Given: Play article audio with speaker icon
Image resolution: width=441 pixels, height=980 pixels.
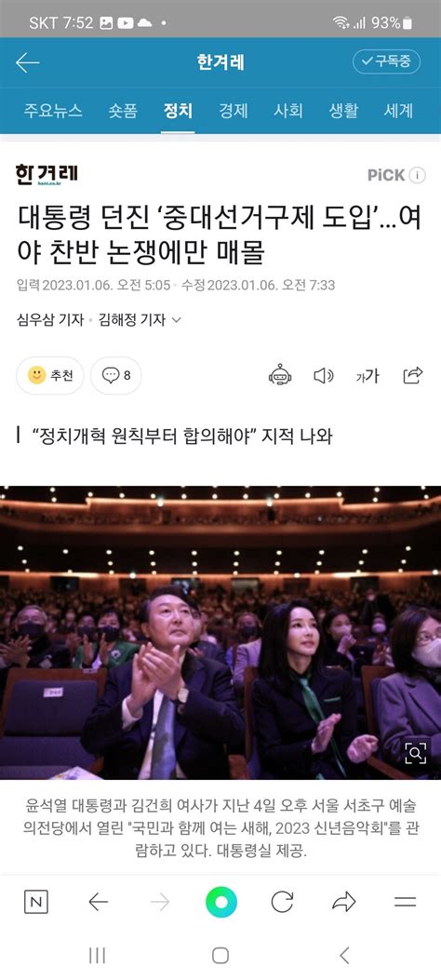Looking at the screenshot, I should point(323,375).
